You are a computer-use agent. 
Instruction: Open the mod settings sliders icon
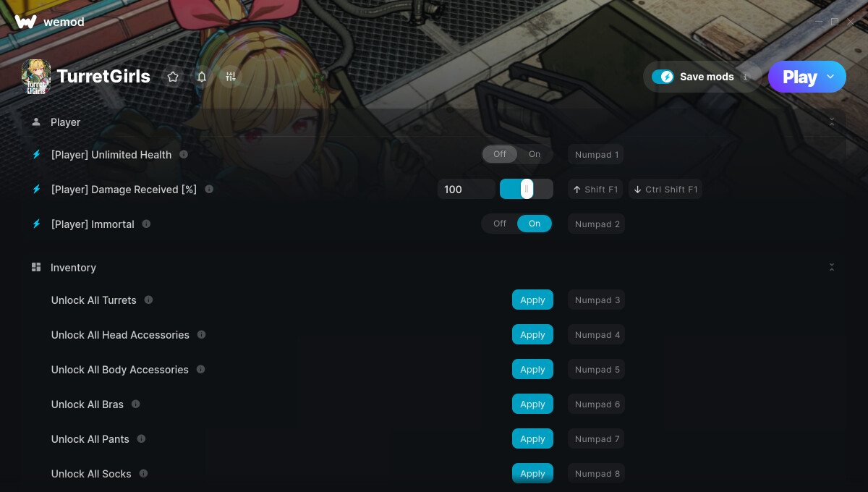pos(231,77)
